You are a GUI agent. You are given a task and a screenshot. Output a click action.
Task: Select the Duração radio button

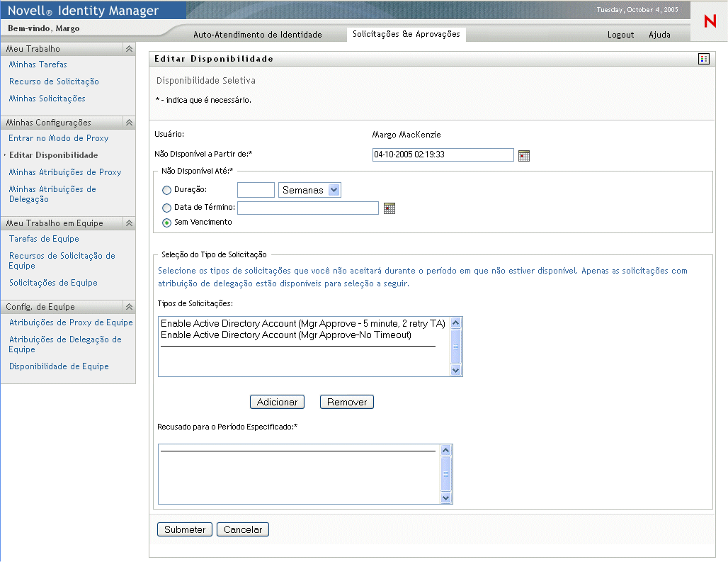(x=167, y=190)
